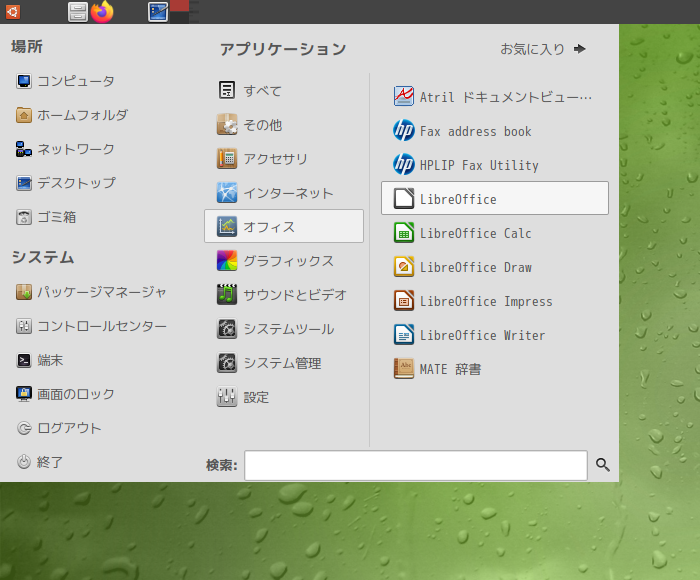Viewport: 700px width, 580px height.
Task: Open コンピュータ place icon
Action: click(24, 81)
